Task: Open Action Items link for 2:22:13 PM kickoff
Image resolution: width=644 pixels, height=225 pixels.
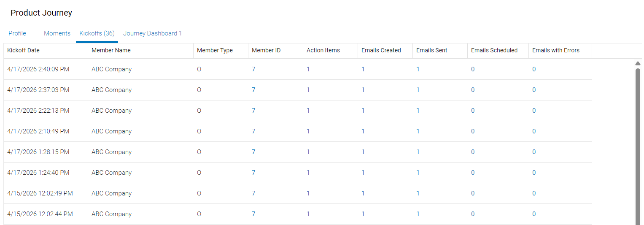Action: click(x=308, y=111)
